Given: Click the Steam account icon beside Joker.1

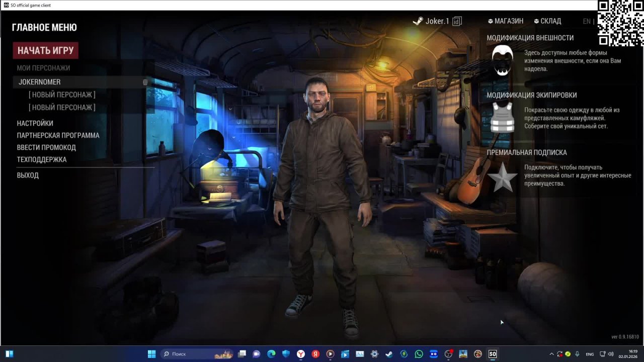Looking at the screenshot, I should tap(418, 21).
